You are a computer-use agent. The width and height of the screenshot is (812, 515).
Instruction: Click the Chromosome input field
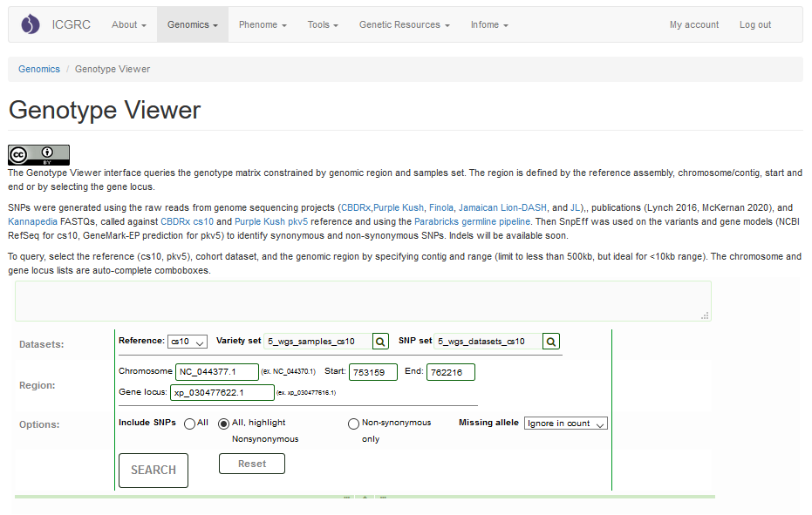(217, 372)
